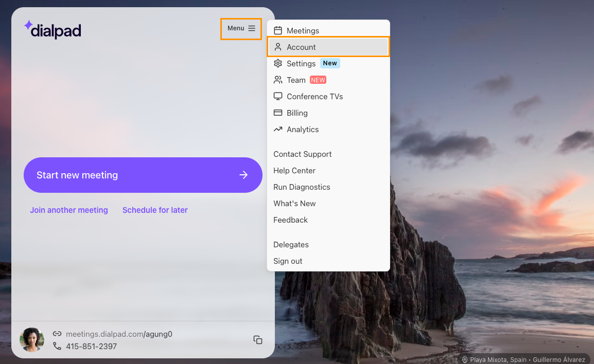Image resolution: width=594 pixels, height=364 pixels.
Task: Click the location pin icon near Playa Mixota
Action: 464,360
